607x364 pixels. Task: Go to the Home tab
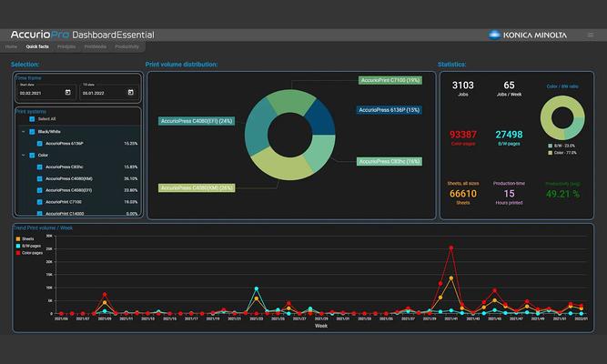point(11,46)
